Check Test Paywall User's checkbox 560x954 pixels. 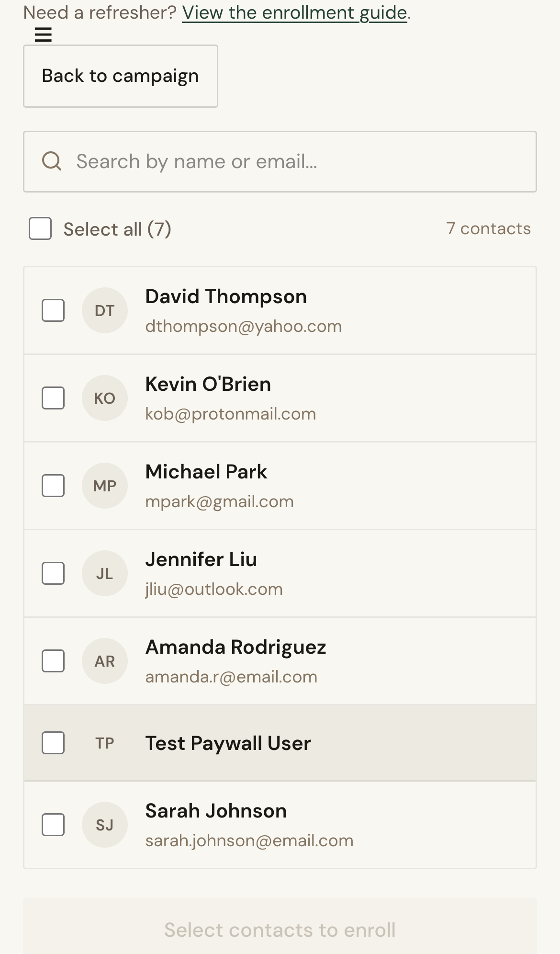(53, 743)
